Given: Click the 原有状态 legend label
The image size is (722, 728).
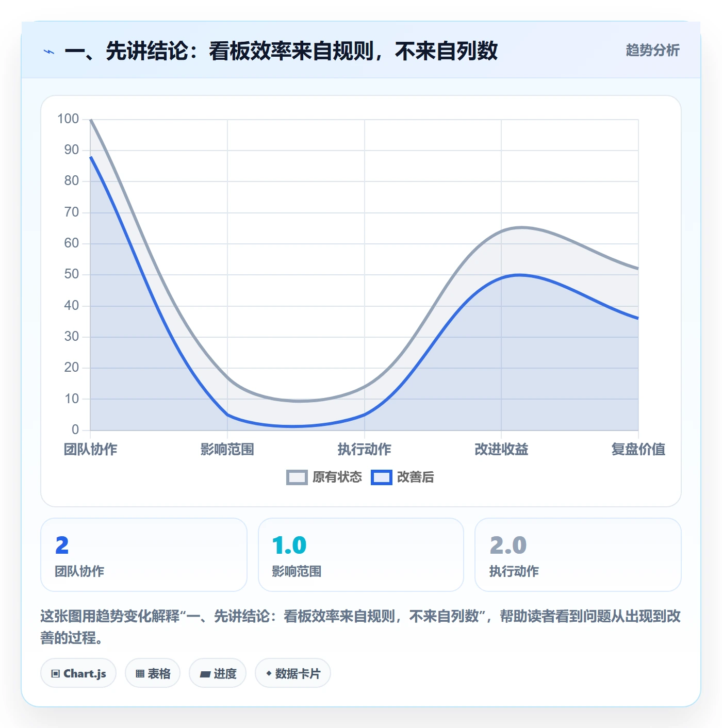Looking at the screenshot, I should pos(337,477).
